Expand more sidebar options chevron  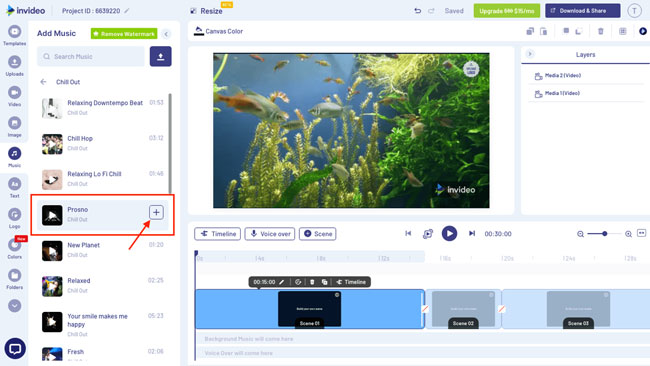coord(15,306)
